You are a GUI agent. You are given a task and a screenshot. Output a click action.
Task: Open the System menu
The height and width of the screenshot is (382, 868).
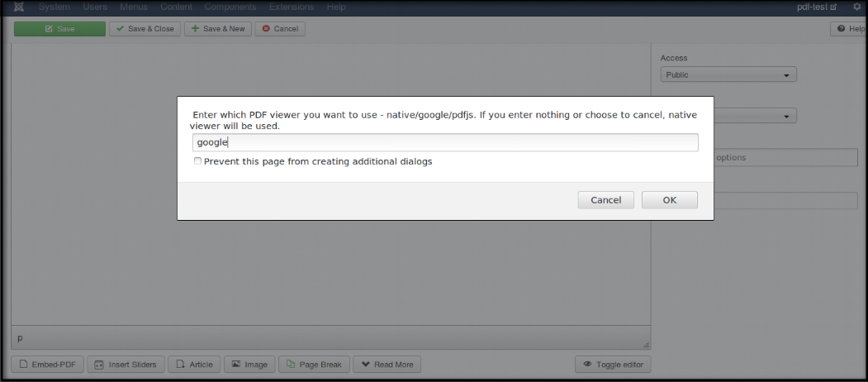[x=55, y=7]
